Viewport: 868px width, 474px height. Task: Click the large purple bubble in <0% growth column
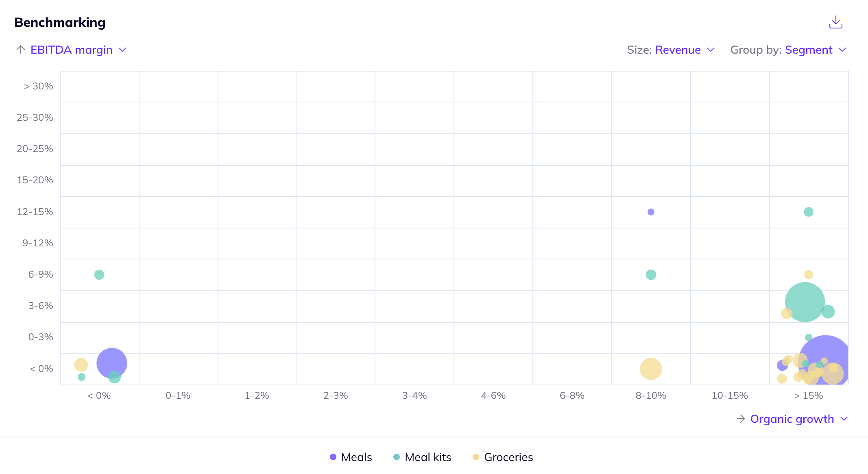click(111, 362)
